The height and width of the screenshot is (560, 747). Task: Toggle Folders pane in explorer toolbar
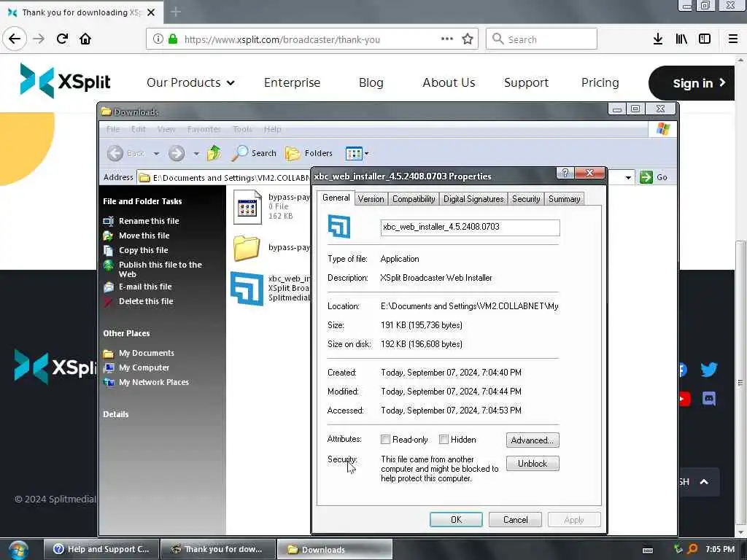point(309,153)
